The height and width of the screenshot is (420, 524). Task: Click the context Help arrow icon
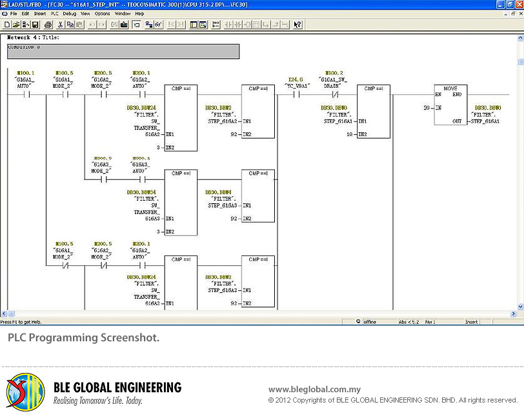click(x=297, y=25)
